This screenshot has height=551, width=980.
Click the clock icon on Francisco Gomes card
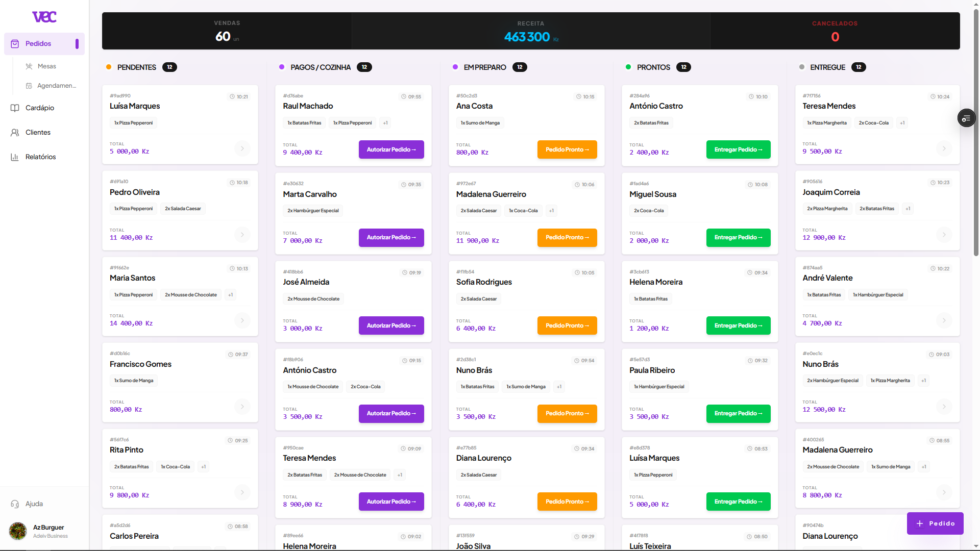[x=231, y=355]
